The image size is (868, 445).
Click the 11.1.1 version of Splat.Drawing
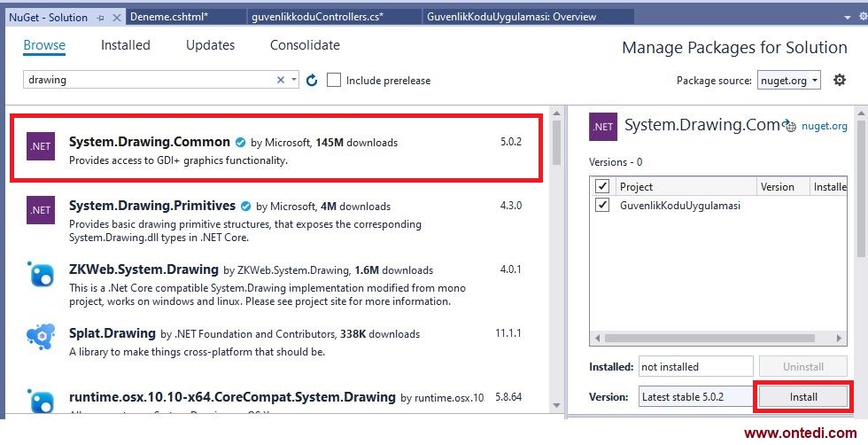[508, 333]
